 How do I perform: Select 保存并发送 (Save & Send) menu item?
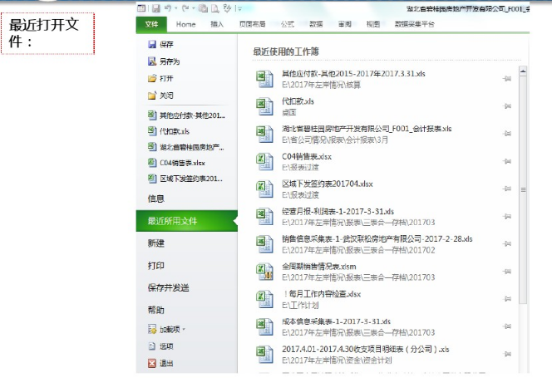point(169,287)
